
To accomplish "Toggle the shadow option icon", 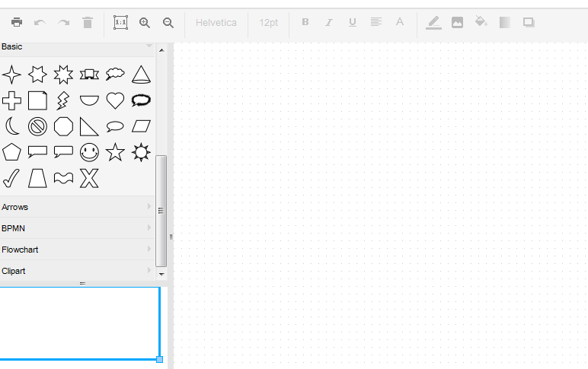I will tap(529, 23).
